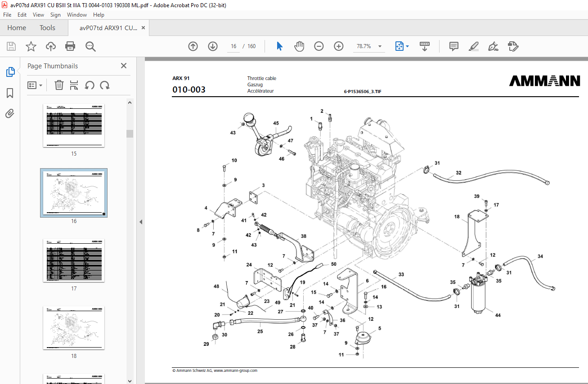Click the 'Gaszug' subtitle text
The height and width of the screenshot is (384, 588).
pos(255,85)
